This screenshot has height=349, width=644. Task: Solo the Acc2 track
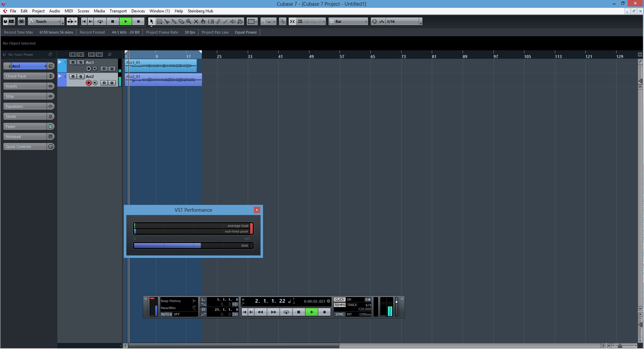pyautogui.click(x=80, y=77)
